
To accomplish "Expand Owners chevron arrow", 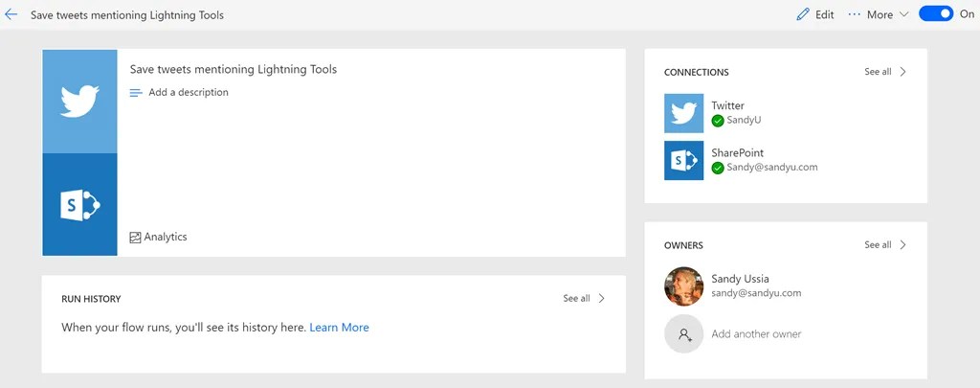I will 902,244.
